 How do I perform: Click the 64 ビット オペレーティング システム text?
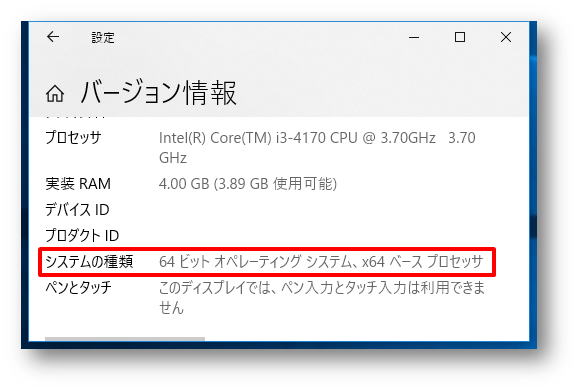tap(258, 262)
